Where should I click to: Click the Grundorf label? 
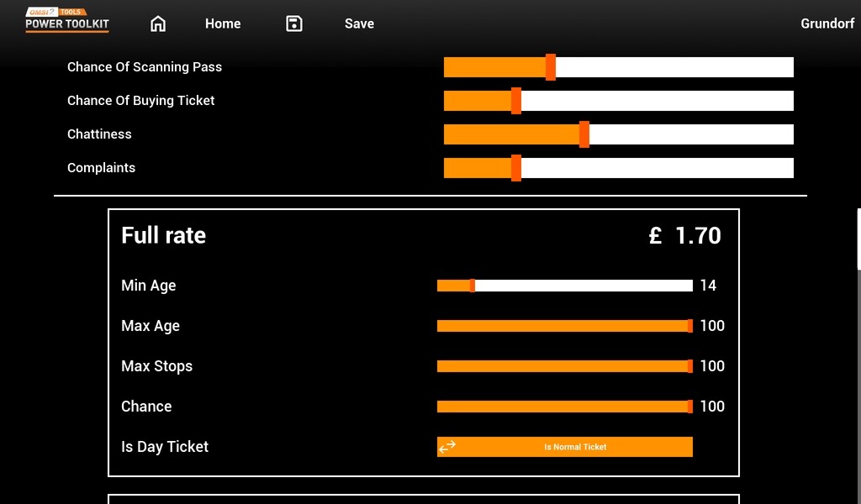[827, 24]
